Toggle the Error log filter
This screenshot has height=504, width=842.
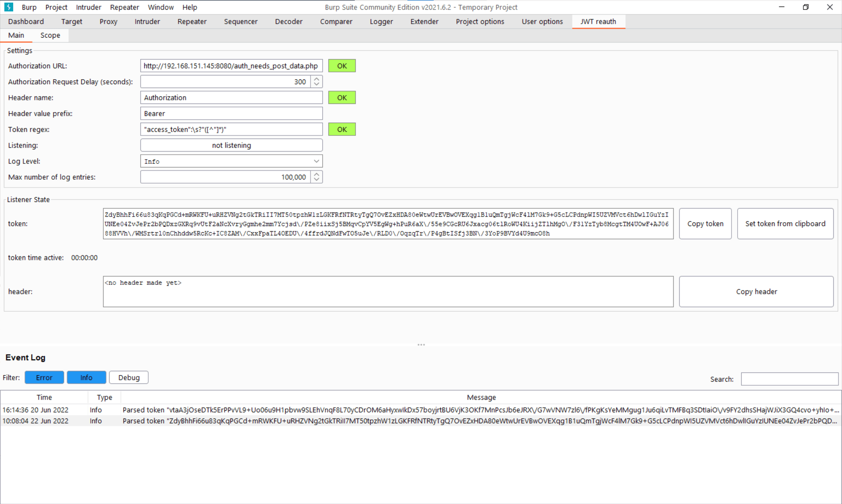click(44, 377)
